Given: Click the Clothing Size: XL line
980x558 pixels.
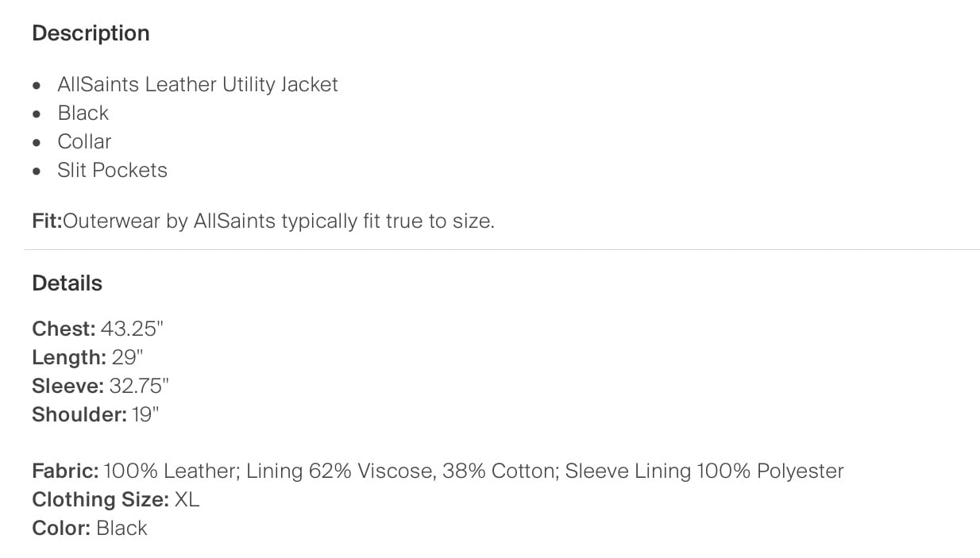Looking at the screenshot, I should coord(116,499).
